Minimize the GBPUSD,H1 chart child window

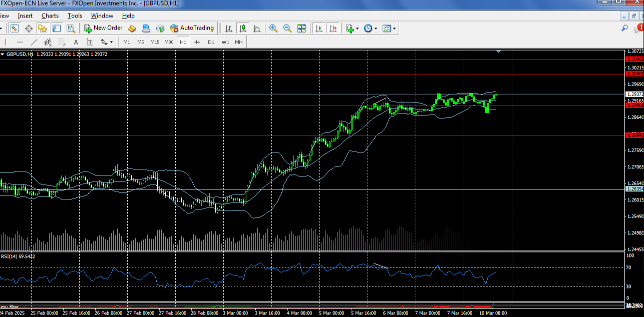pos(624,16)
